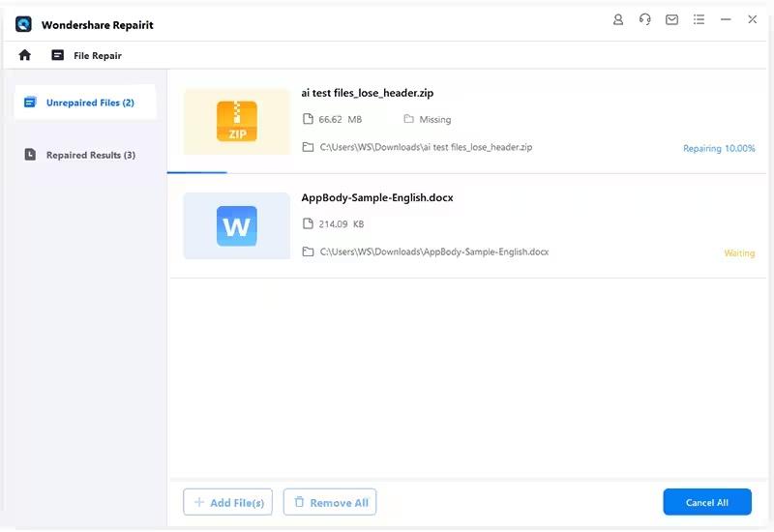Click the File Repair icon
The image size is (774, 532).
pyautogui.click(x=58, y=55)
